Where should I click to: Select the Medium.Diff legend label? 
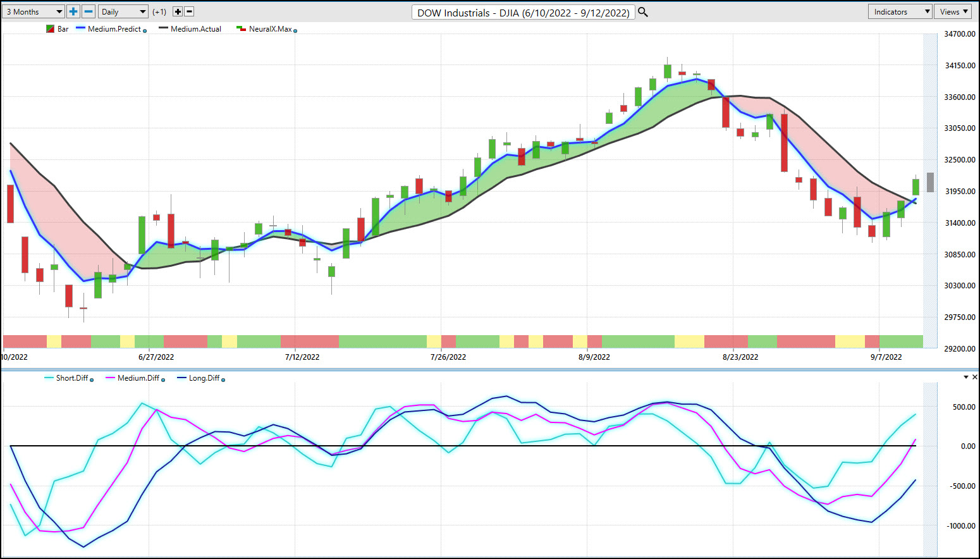pyautogui.click(x=138, y=378)
